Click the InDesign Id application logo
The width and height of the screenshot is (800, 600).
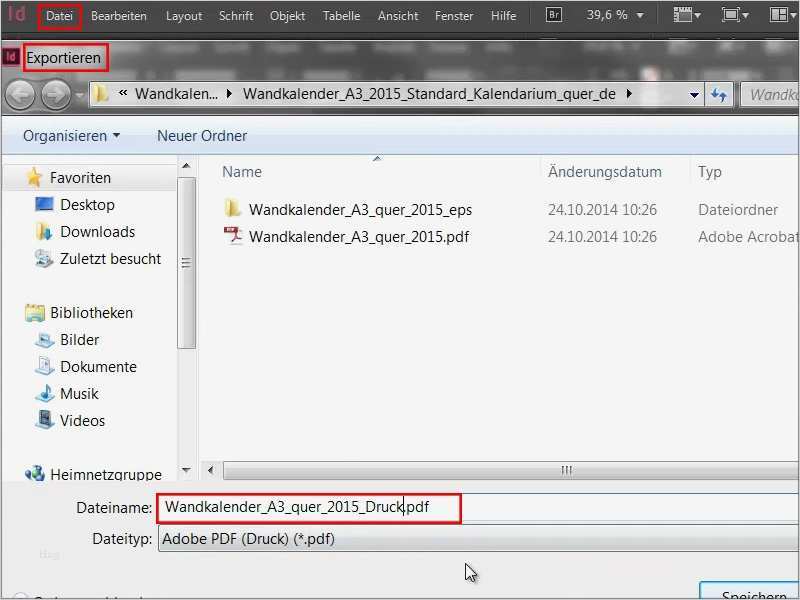(14, 15)
